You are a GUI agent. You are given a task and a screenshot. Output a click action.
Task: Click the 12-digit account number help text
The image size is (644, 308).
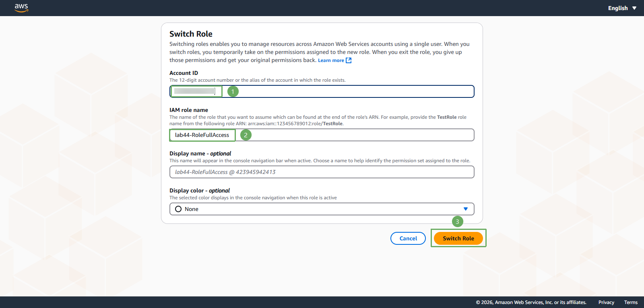click(258, 80)
